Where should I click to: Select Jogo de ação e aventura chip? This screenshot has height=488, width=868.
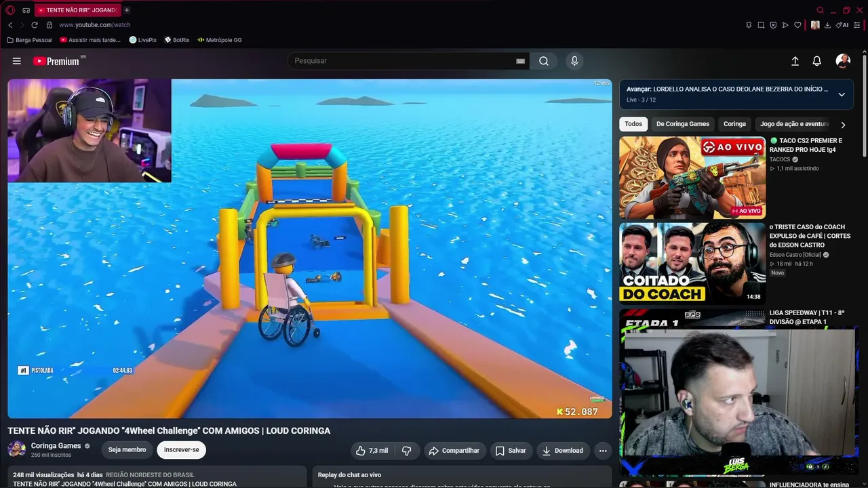[x=794, y=124]
